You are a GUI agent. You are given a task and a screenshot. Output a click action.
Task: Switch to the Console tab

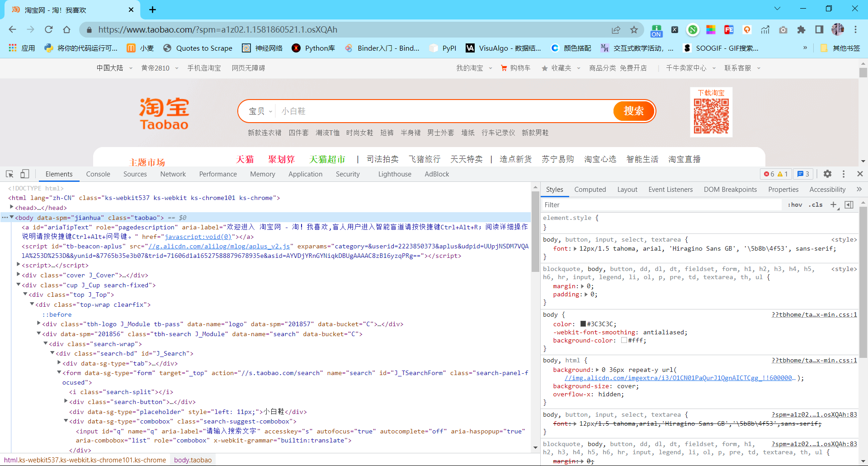tap(98, 174)
